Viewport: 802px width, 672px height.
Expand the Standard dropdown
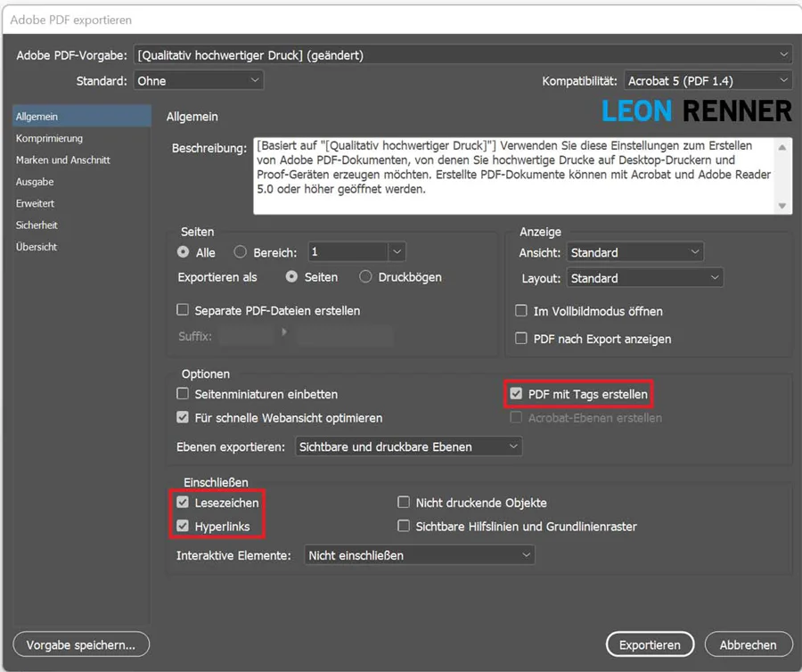[198, 81]
